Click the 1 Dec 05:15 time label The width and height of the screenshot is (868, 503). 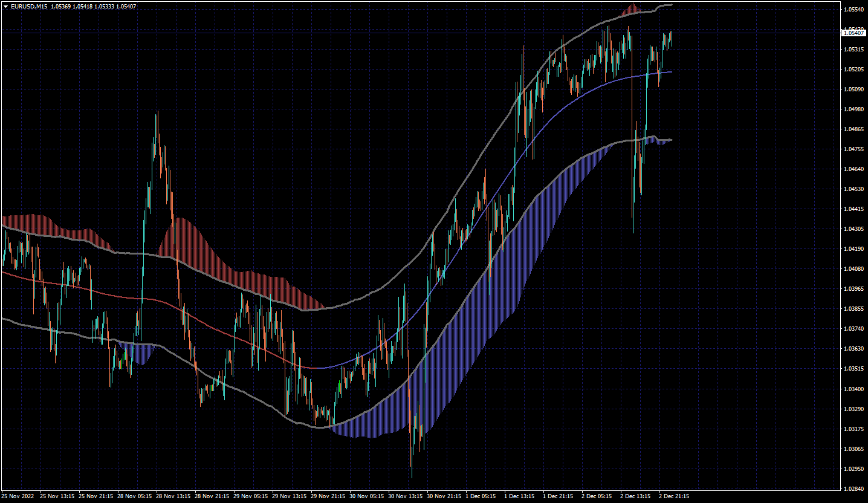tap(481, 496)
